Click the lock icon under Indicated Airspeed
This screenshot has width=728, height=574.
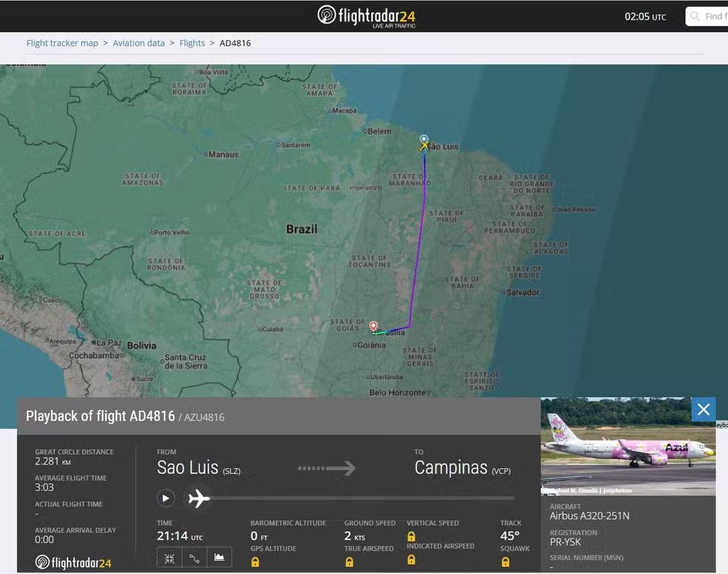pyautogui.click(x=411, y=561)
